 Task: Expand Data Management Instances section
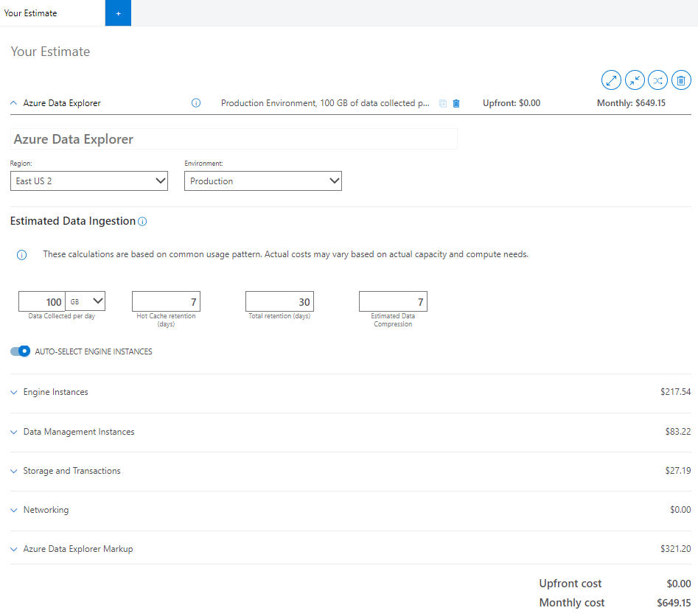click(x=72, y=432)
